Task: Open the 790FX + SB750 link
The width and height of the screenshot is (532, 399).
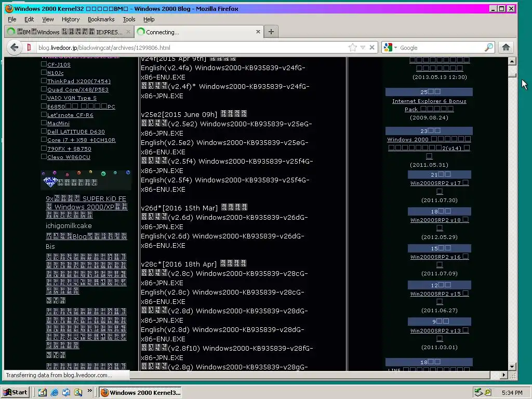Action: coord(69,149)
